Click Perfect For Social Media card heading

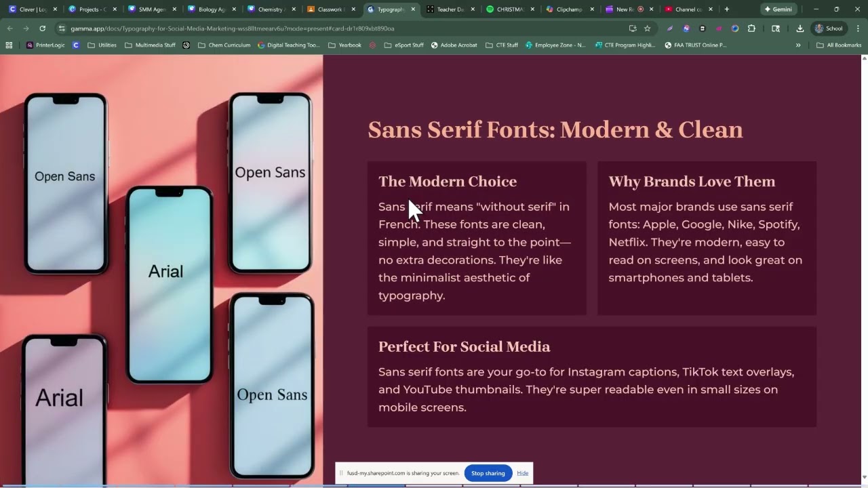464,346
